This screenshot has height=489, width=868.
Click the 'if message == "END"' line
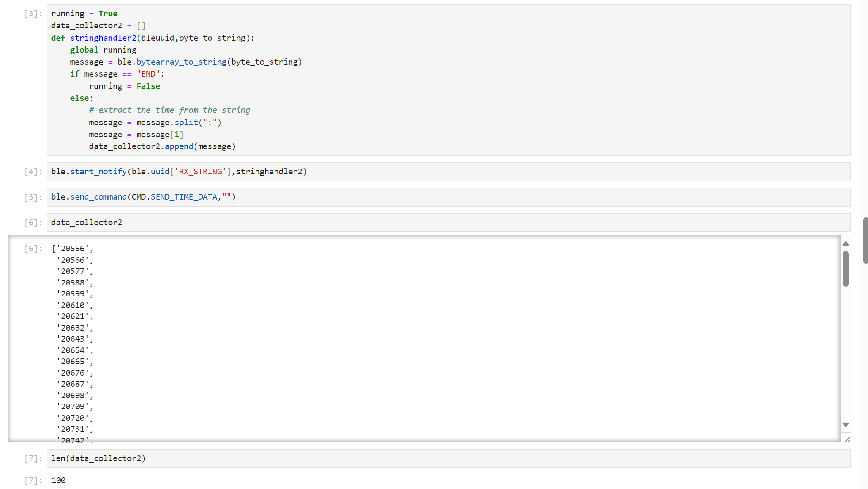pos(117,74)
